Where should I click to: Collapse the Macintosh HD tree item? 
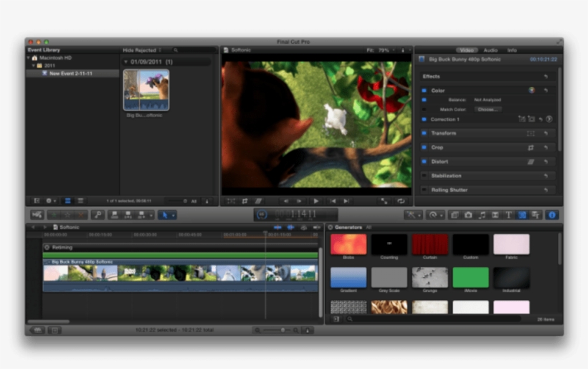tap(29, 58)
